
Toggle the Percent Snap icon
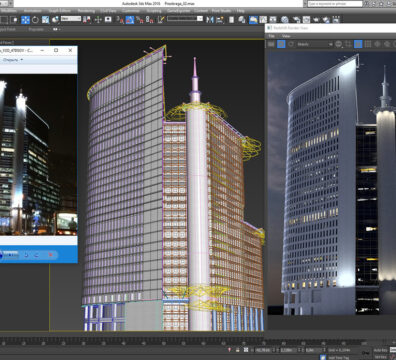point(140,20)
